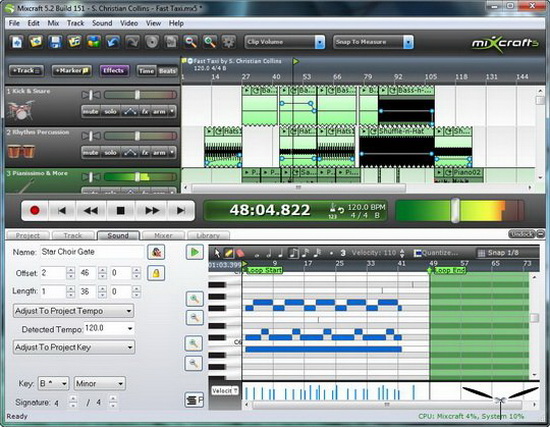Click the edit sound icon next to Name
This screenshot has height=427, width=550.
pyautogui.click(x=156, y=252)
